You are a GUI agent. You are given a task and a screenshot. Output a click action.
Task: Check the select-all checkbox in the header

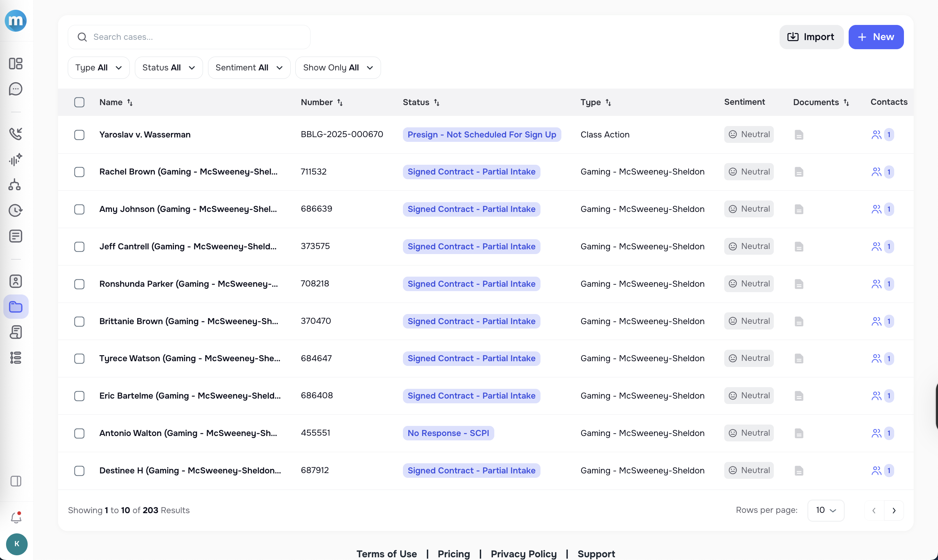point(79,102)
